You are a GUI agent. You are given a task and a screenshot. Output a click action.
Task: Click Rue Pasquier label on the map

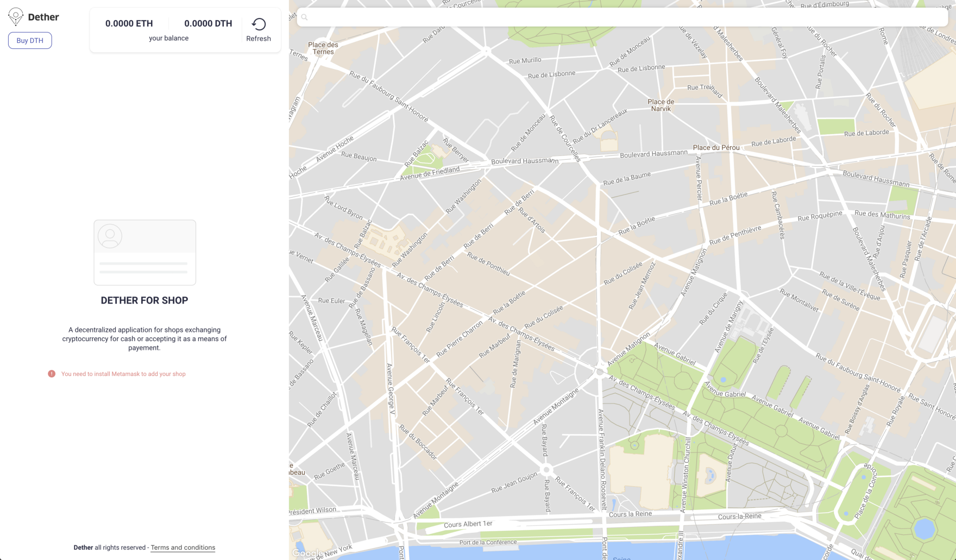(907, 260)
